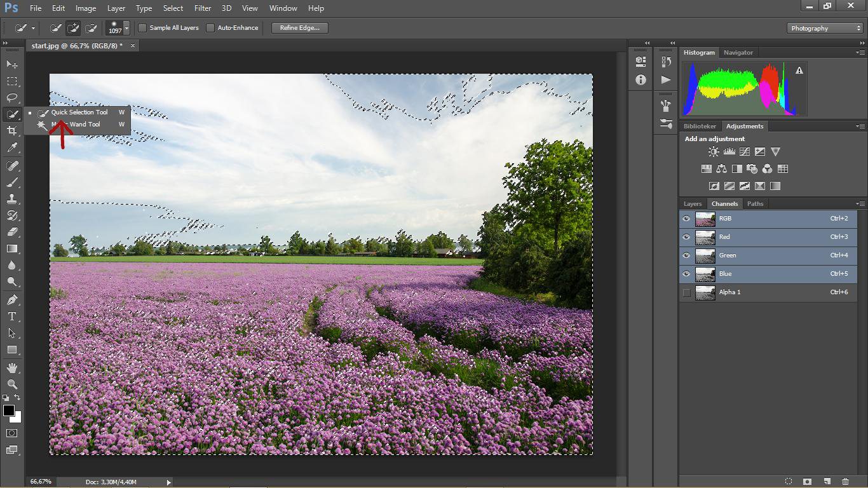Select the Hand tool
Viewport: 868px width, 488px height.
pyautogui.click(x=12, y=368)
